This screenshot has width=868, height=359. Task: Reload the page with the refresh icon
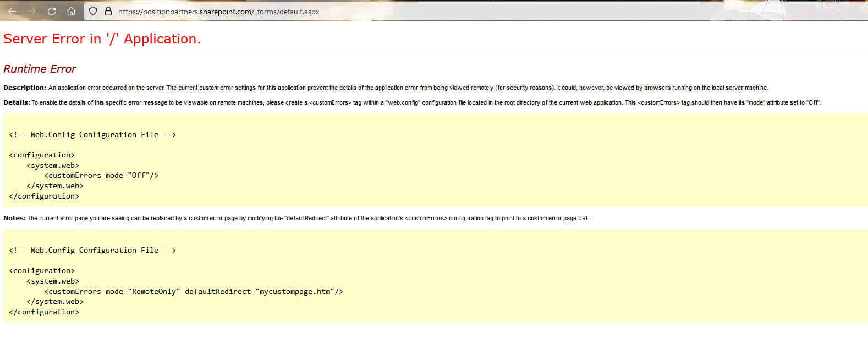(x=52, y=11)
